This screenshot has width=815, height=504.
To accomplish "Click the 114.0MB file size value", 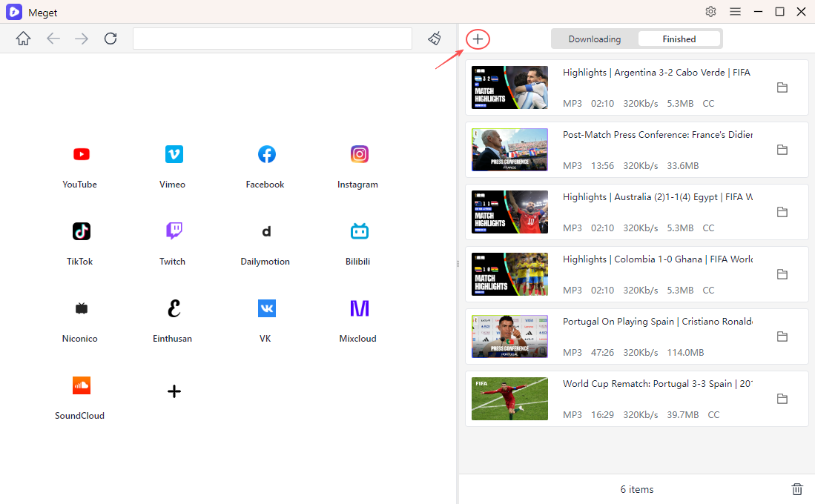I will 685,353.
